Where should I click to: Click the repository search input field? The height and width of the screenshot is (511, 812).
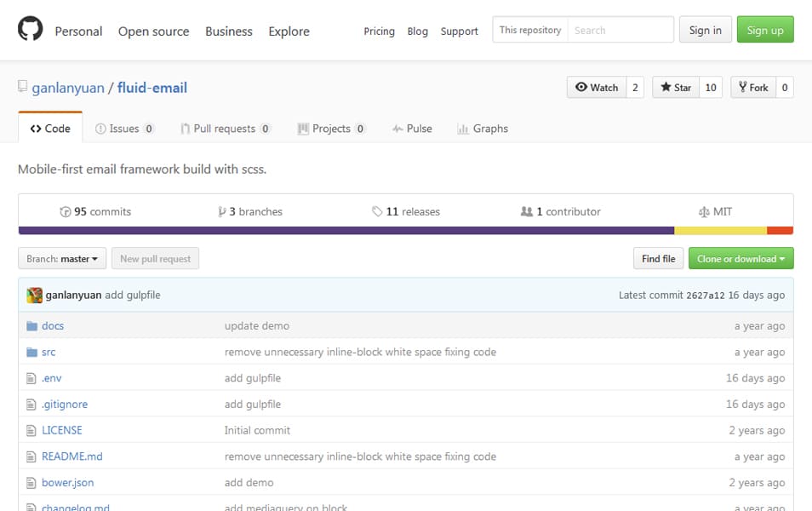[621, 29]
